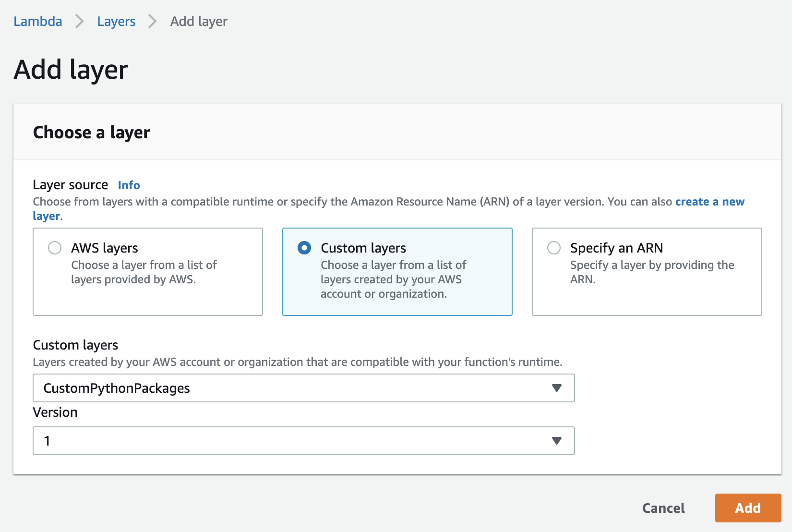The width and height of the screenshot is (792, 532).
Task: Select the AWS layers radio button
Action: tap(55, 248)
